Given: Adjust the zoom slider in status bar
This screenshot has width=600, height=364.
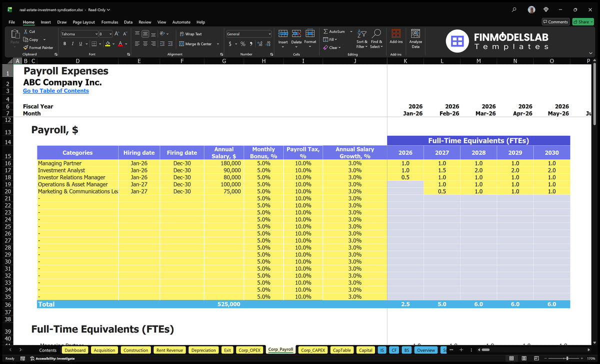Looking at the screenshot, I should point(567,359).
